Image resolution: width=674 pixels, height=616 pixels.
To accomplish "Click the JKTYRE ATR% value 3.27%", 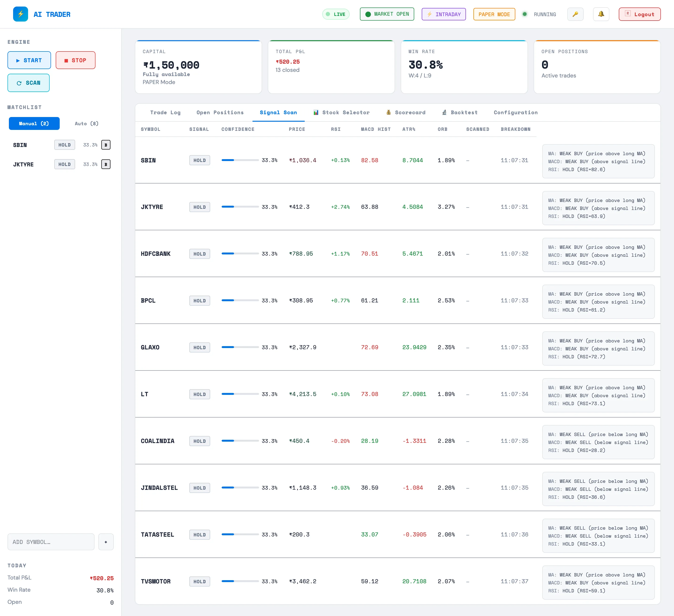I will pyautogui.click(x=446, y=207).
